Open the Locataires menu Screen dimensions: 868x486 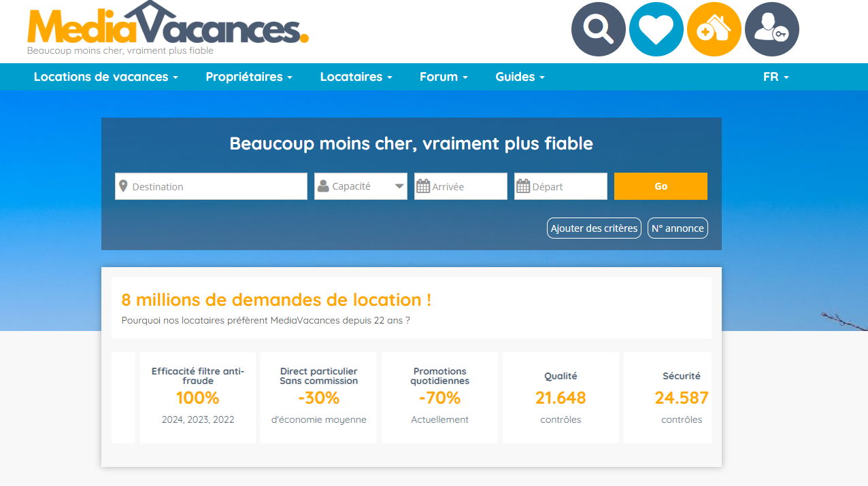coord(356,77)
